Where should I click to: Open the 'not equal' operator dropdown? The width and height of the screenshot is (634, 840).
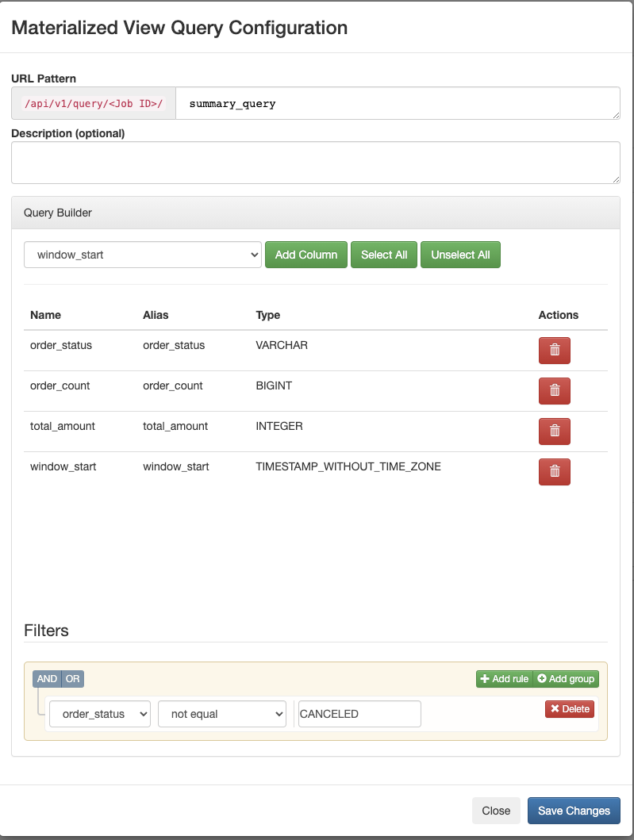pos(222,714)
